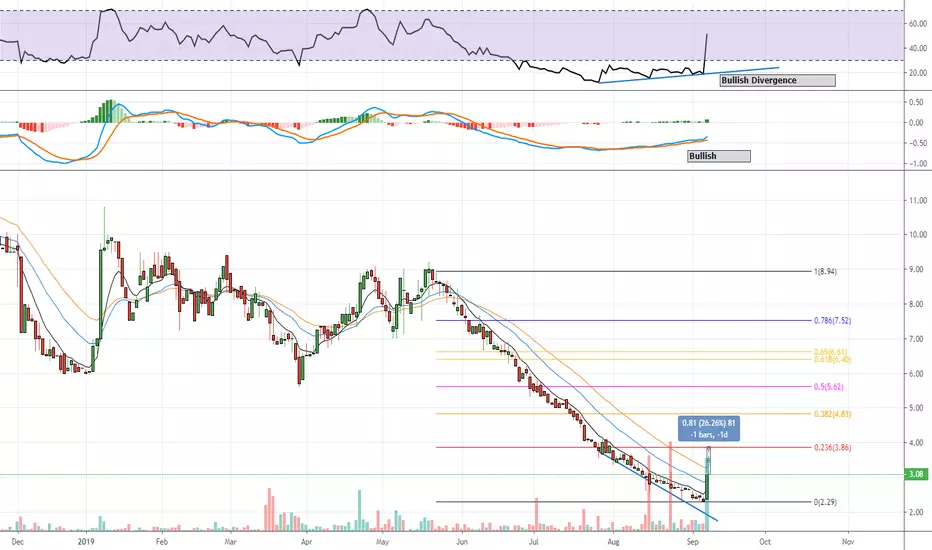Click the green 3.08 current price tag

tap(916, 474)
